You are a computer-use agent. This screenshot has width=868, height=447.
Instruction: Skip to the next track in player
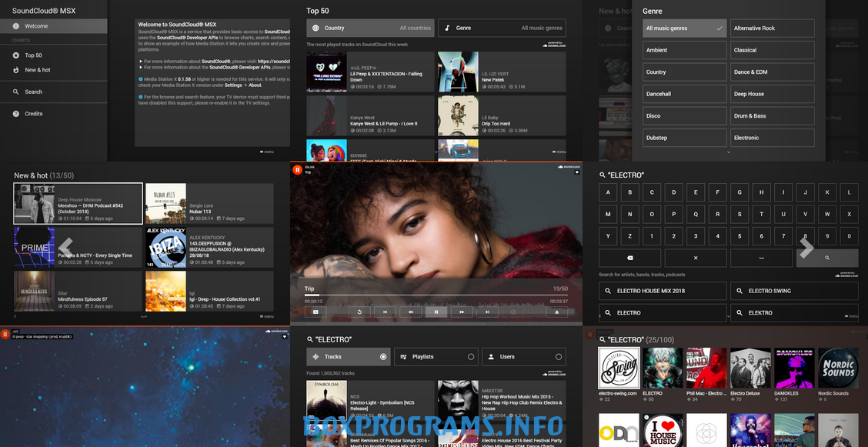click(x=487, y=312)
